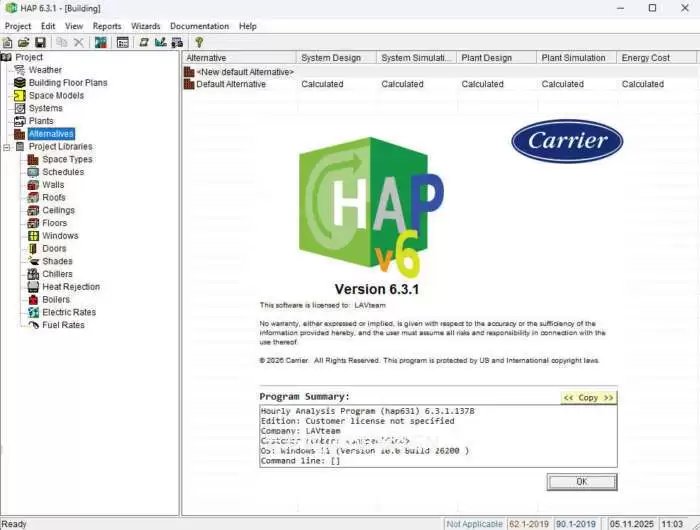
Task: Open the Help menu
Action: 247,26
